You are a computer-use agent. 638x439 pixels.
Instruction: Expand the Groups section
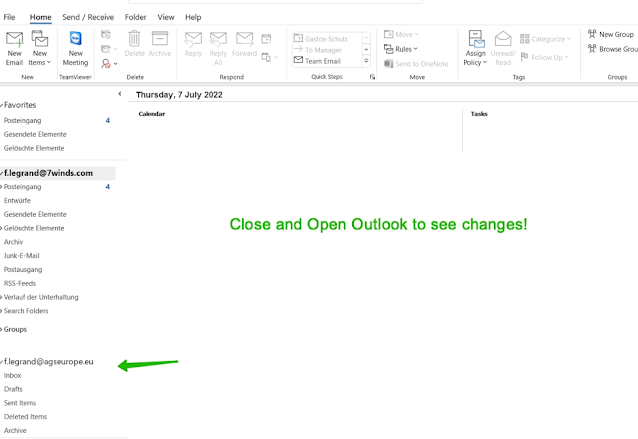point(2,330)
